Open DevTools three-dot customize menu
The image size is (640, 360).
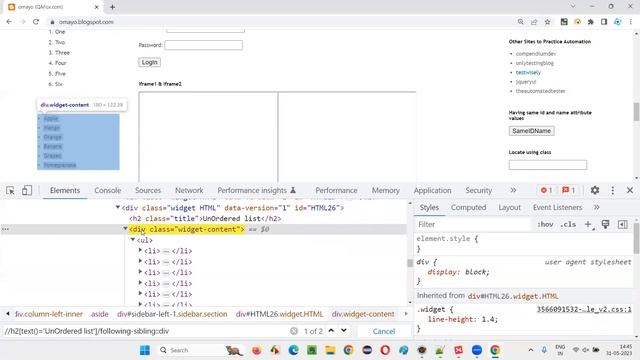click(x=613, y=190)
